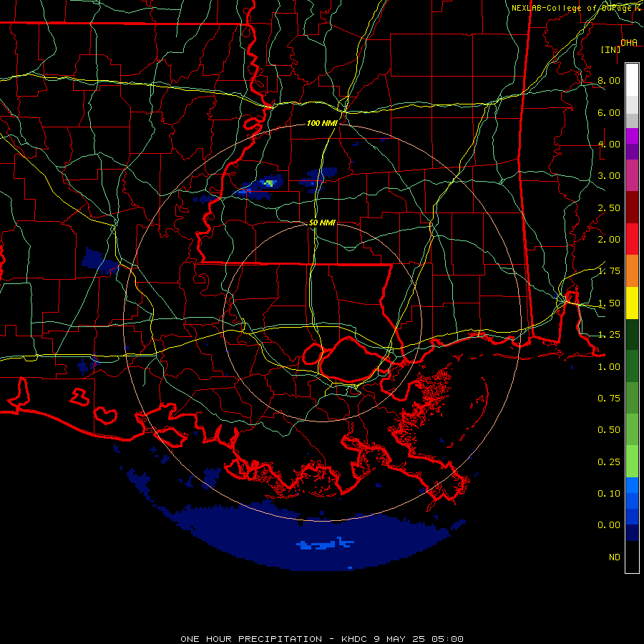
Task: Click the 50 NMI range ring label
Action: [322, 223]
